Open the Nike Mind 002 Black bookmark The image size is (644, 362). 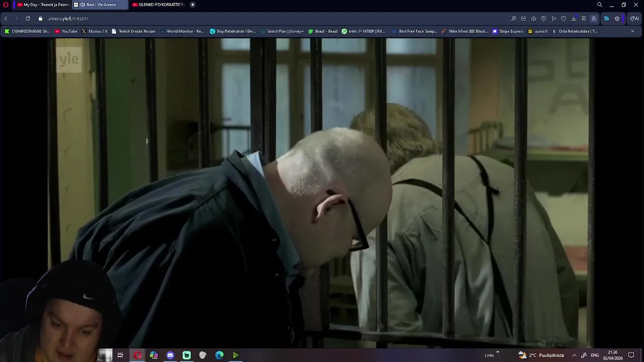pyautogui.click(x=465, y=31)
